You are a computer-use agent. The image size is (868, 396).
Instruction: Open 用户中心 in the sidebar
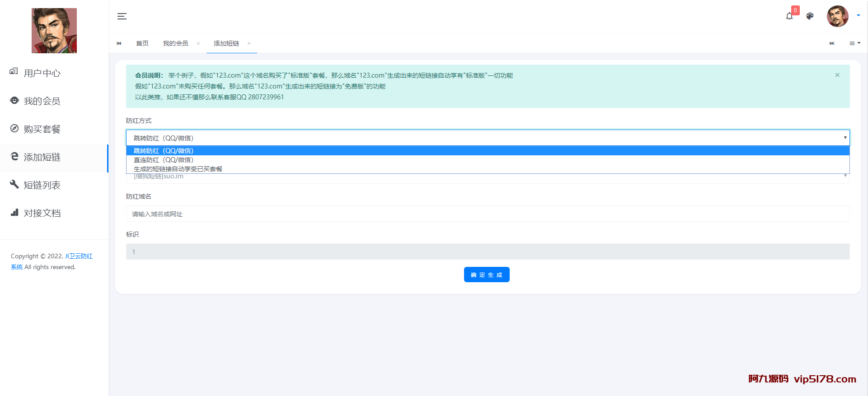click(x=42, y=73)
